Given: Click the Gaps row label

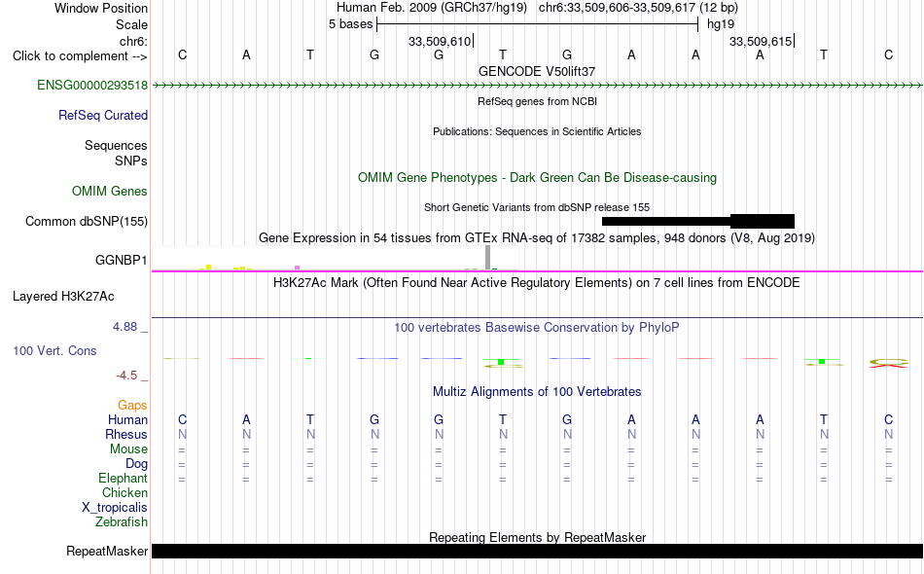Looking at the screenshot, I should tap(132, 406).
